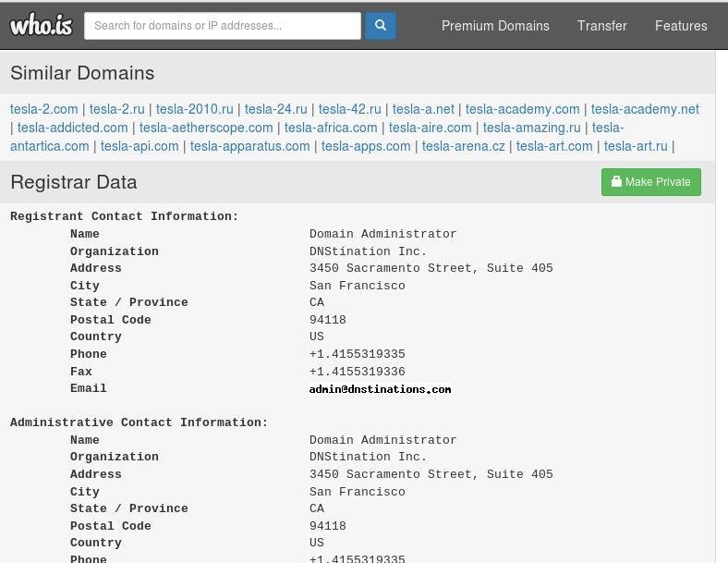Open tesla-art.ru link
Screen dimensions: 728x563
pos(636,146)
